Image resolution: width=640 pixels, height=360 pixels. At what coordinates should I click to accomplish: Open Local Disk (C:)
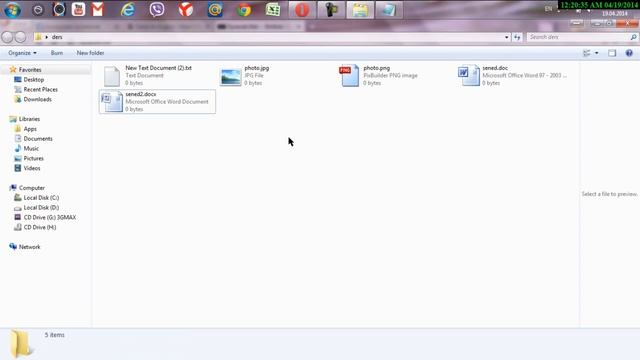click(x=41, y=198)
